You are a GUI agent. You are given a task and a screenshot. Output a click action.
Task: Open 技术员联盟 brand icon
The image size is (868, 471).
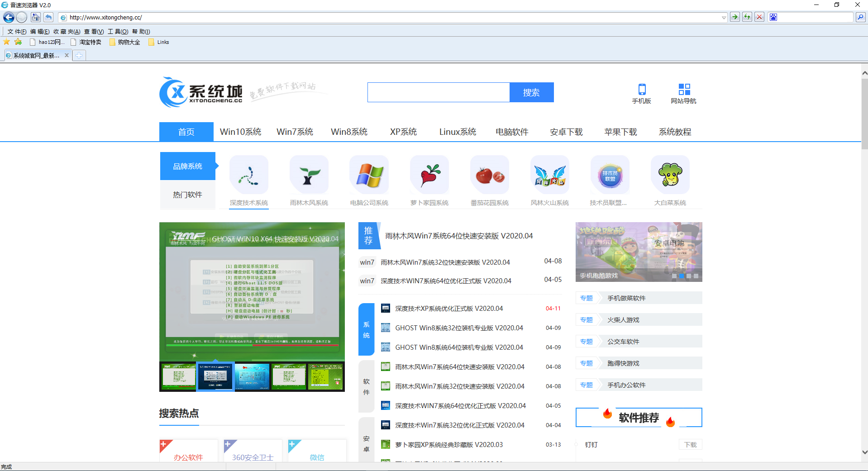tap(610, 175)
